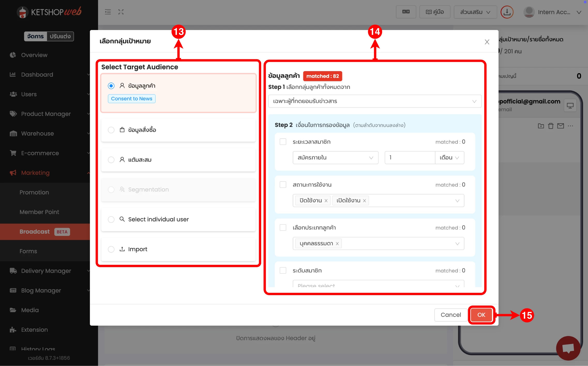Open the เดือน unit dropdown

(x=449, y=158)
